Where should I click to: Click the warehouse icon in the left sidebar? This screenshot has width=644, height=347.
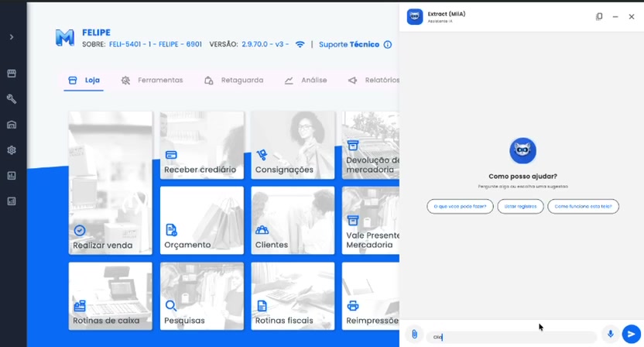point(12,125)
